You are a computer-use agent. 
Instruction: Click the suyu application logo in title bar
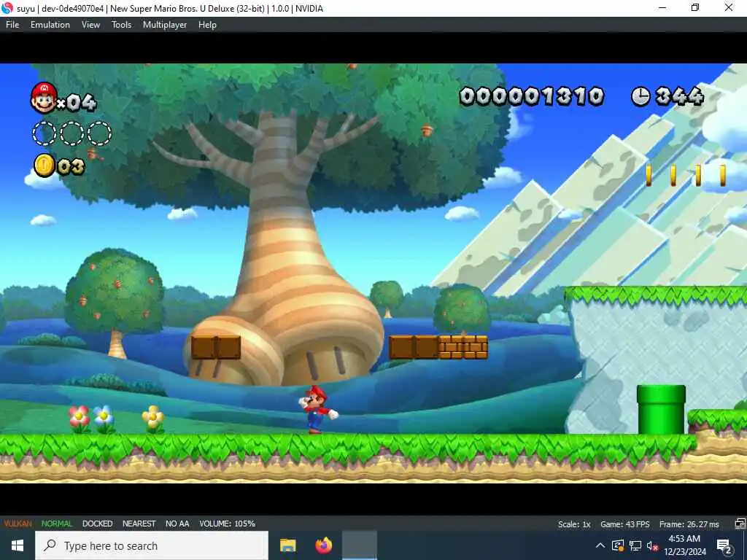(x=7, y=8)
